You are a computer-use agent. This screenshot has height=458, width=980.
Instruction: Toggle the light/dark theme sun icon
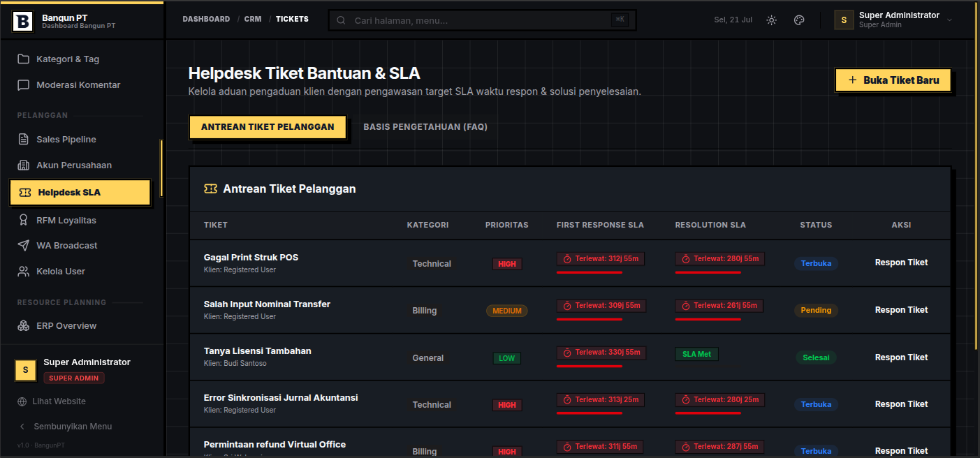(x=771, y=20)
